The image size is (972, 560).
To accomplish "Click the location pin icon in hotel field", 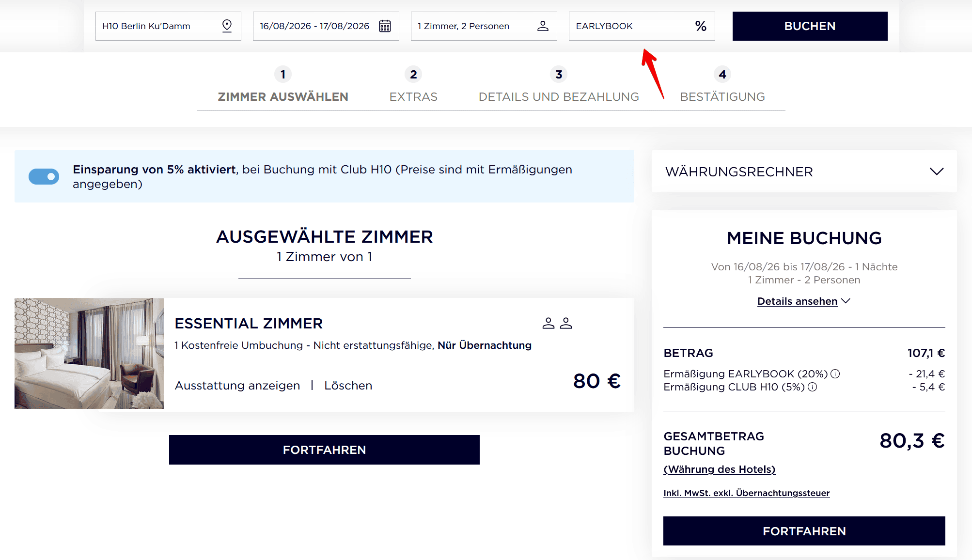I will (227, 26).
